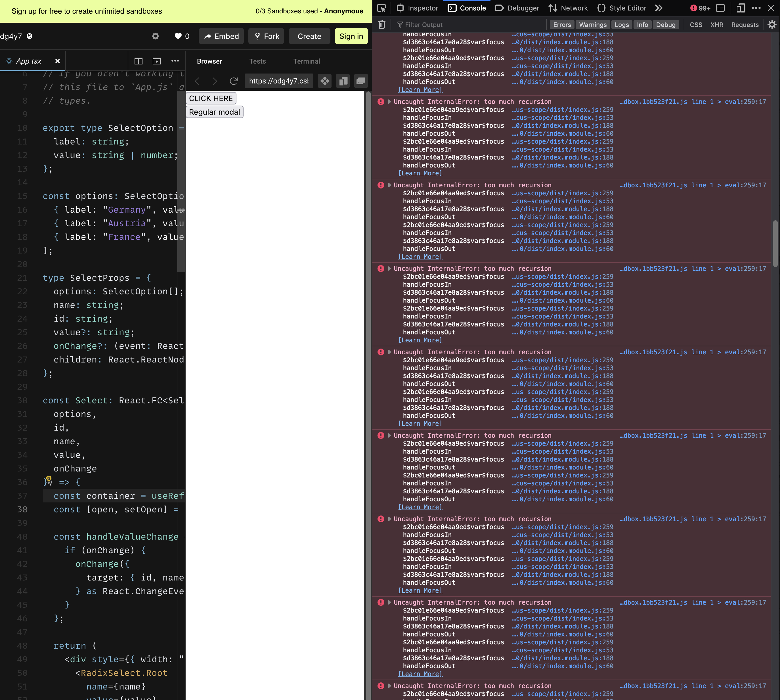This screenshot has width=780, height=700.
Task: Toggle the Debug console filter
Action: coord(666,24)
